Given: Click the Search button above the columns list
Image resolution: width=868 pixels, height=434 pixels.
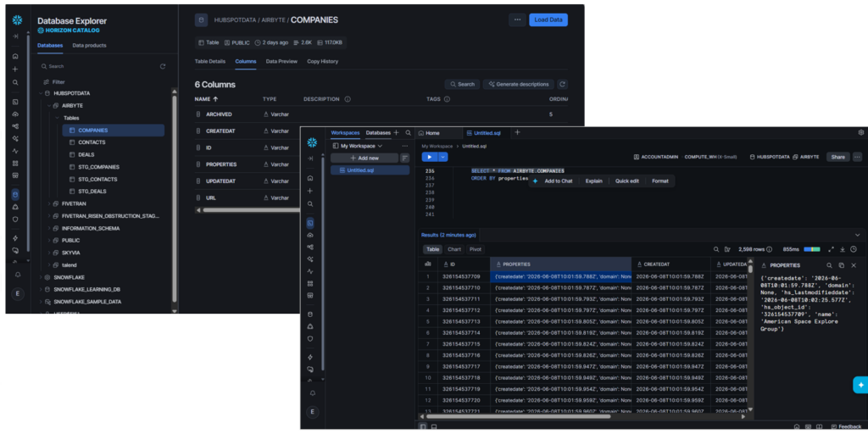Looking at the screenshot, I should click(x=462, y=84).
